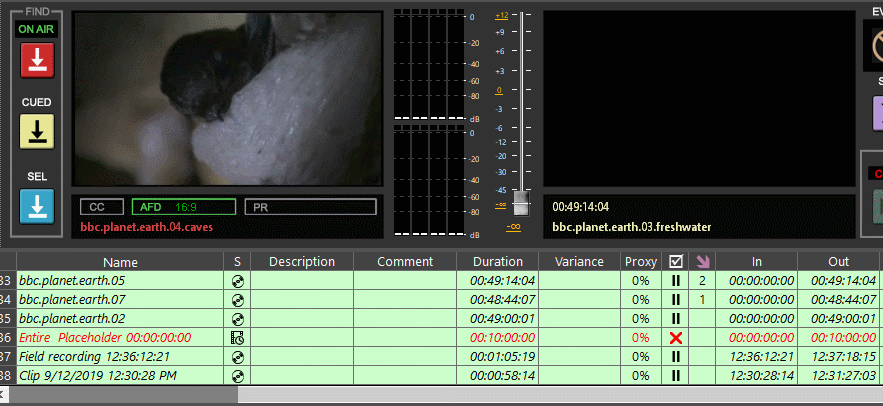Click the placeholder clock-film status icon
Screen dimensions: 883x406
click(237, 338)
